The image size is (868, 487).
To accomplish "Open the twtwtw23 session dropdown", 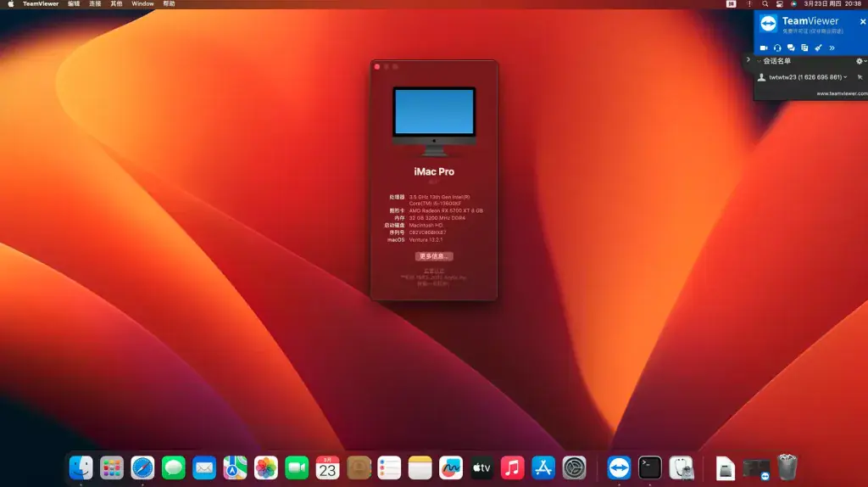I will pyautogui.click(x=845, y=77).
